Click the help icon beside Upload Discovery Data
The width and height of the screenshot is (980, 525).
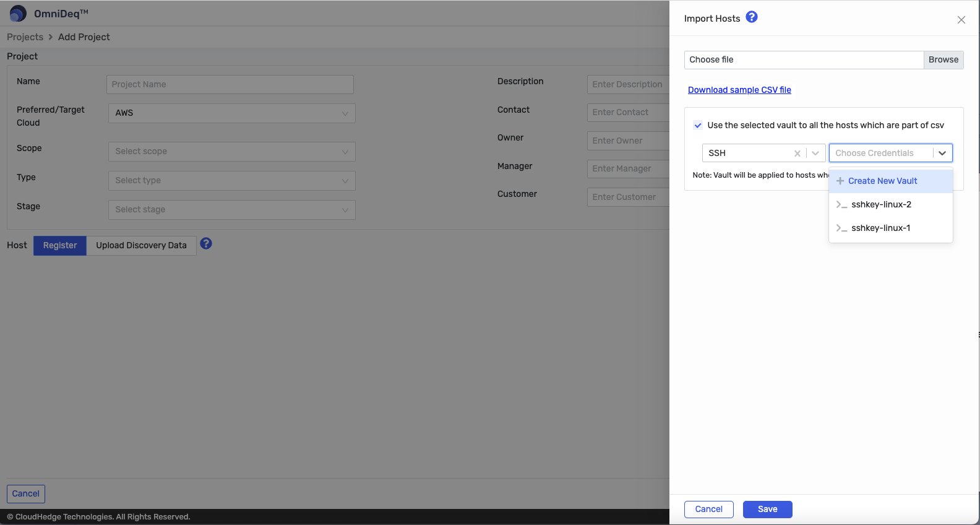(206, 244)
